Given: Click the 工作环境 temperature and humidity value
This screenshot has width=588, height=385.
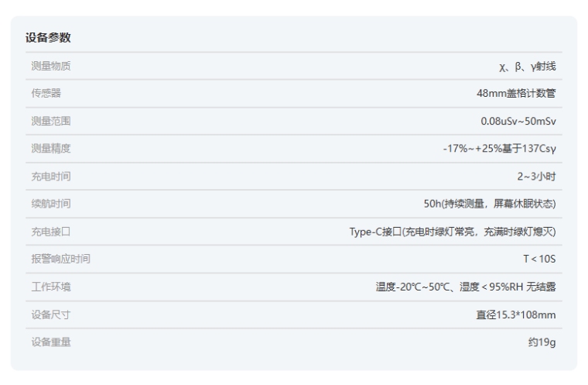Looking at the screenshot, I should [x=466, y=287].
